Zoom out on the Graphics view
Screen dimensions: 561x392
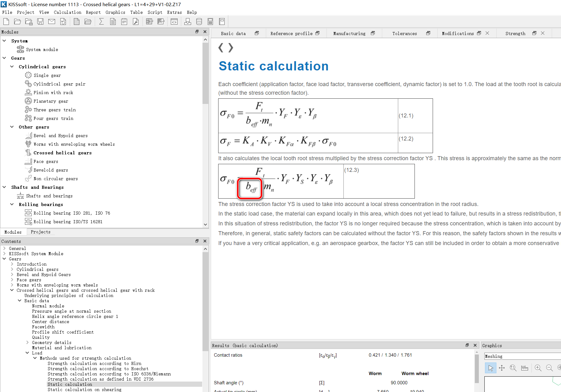tap(549, 368)
